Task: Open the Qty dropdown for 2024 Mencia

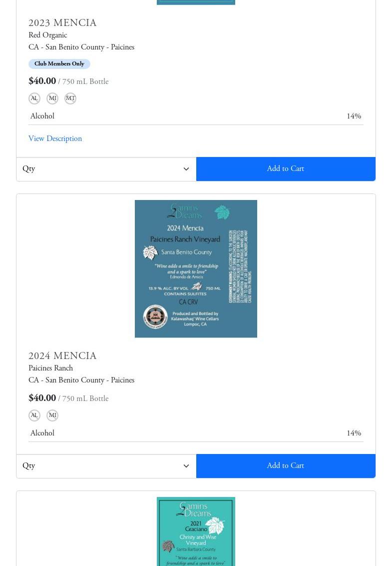Action: [106, 466]
